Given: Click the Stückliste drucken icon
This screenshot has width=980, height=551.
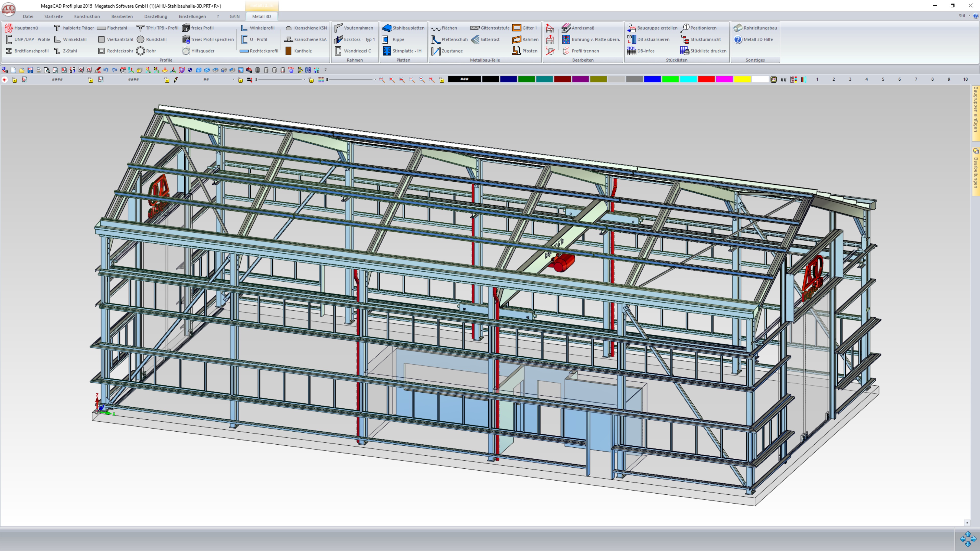Looking at the screenshot, I should [x=684, y=51].
